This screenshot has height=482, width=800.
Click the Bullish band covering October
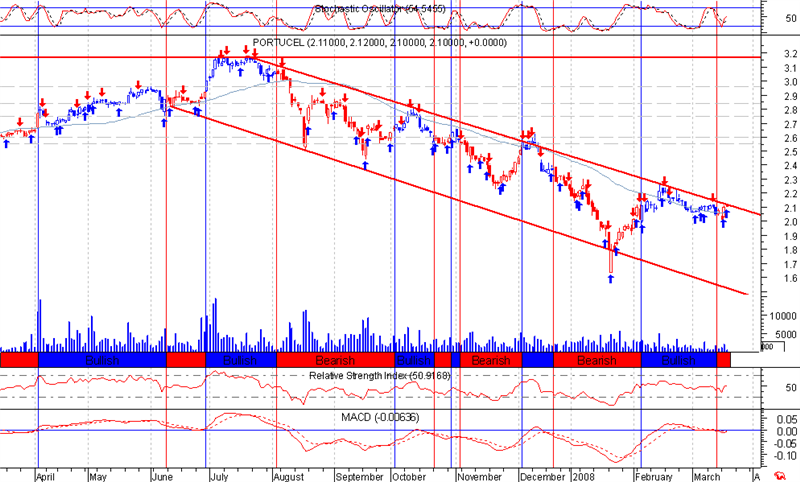tap(414, 360)
